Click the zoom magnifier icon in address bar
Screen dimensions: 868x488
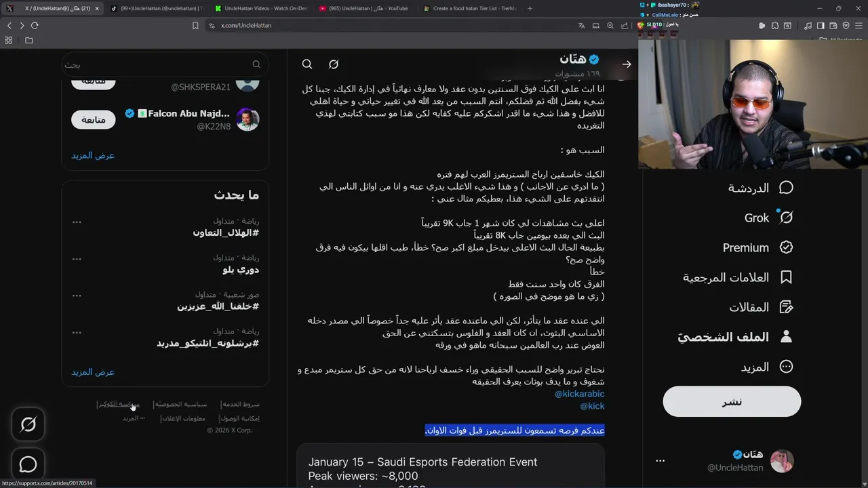pyautogui.click(x=610, y=26)
